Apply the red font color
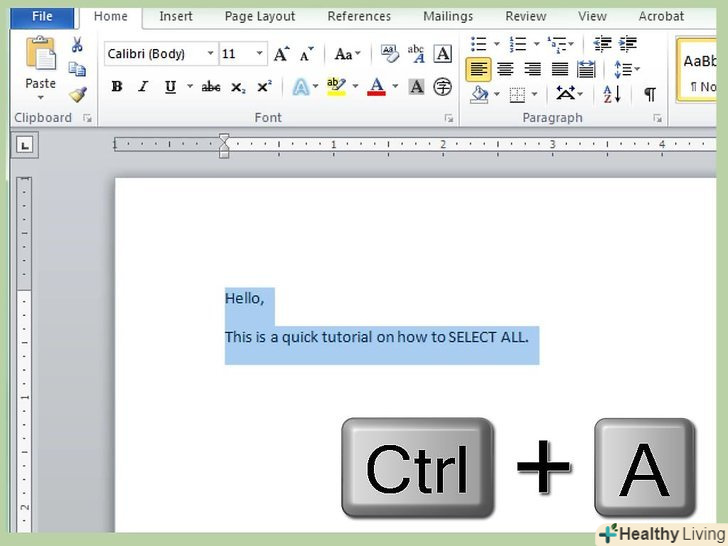728x546 pixels. (376, 87)
